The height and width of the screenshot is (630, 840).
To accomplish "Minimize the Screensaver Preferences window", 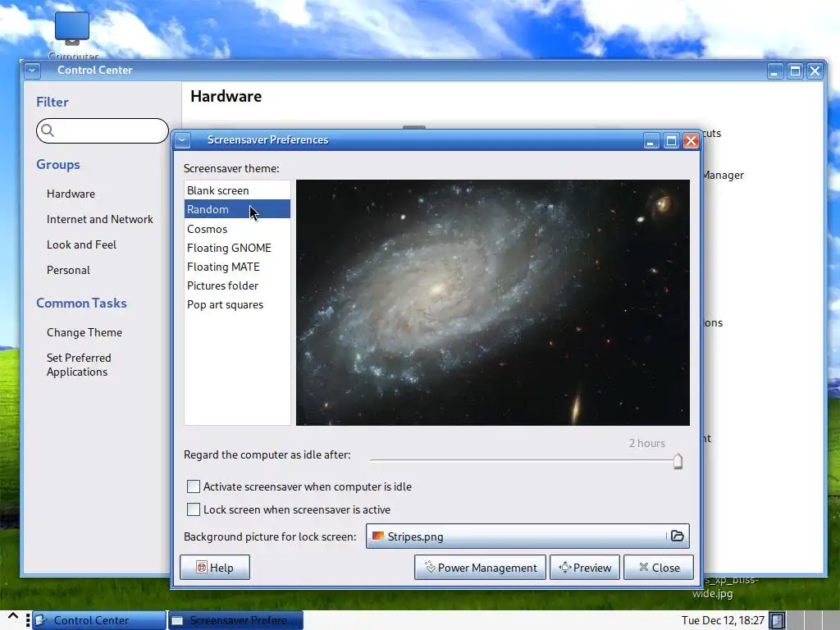I will 651,141.
